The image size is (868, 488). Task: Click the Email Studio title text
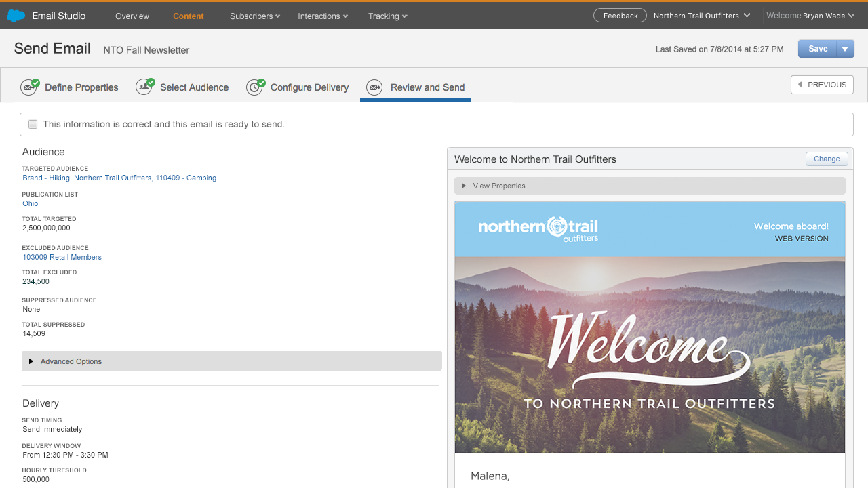tap(59, 16)
